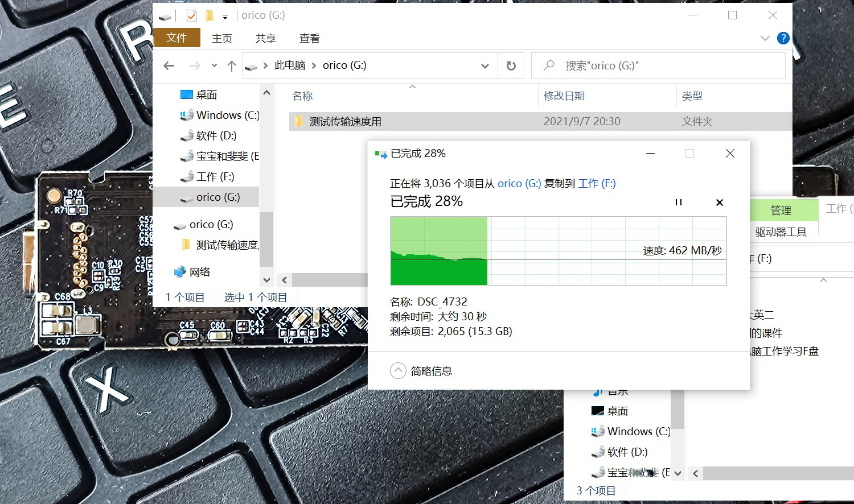
Task: Click new folder quick access icon
Action: (210, 16)
